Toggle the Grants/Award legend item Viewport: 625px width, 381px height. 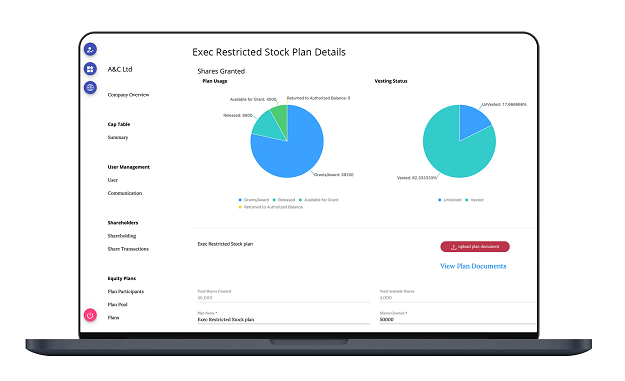(x=254, y=200)
